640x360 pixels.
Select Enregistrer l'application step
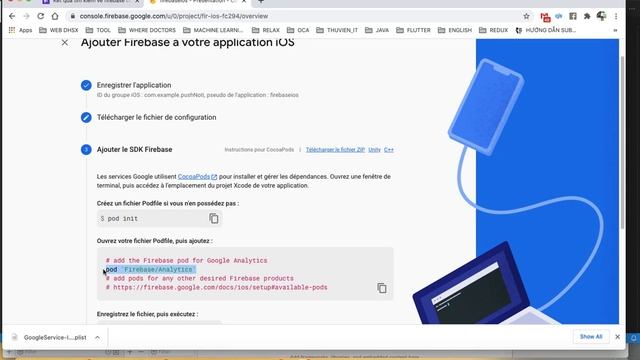tap(134, 85)
